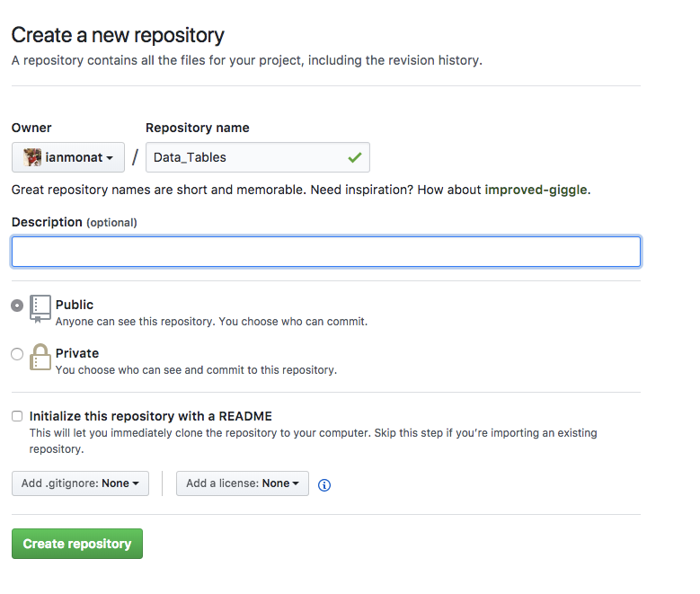Use the improved-giggle name suggestion
The width and height of the screenshot is (700, 594).
[536, 190]
